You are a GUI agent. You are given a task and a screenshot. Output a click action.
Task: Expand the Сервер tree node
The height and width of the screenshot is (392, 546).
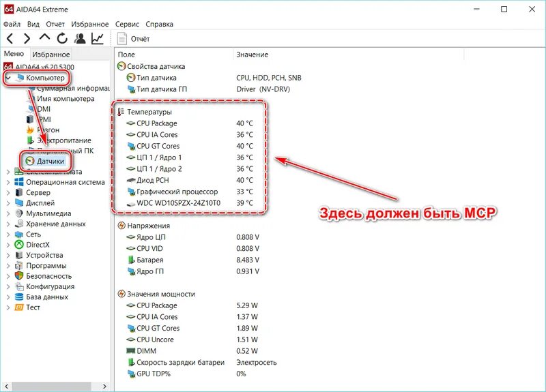click(x=8, y=192)
